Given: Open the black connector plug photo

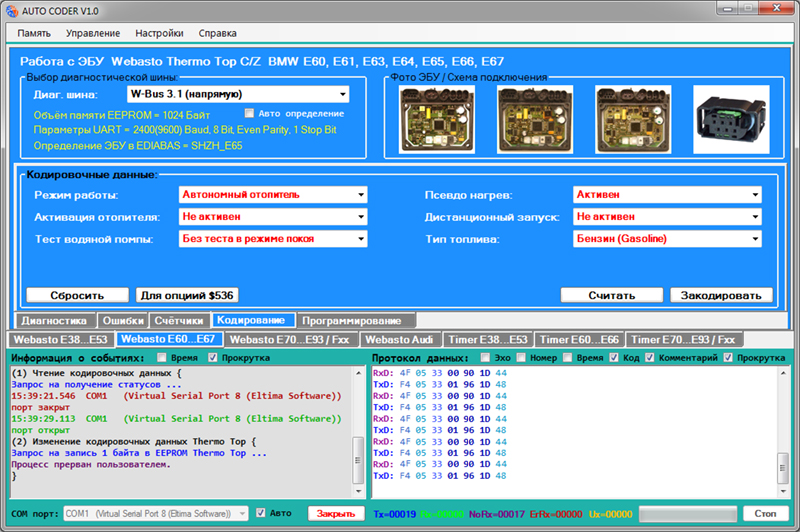Looking at the screenshot, I should tap(731, 119).
